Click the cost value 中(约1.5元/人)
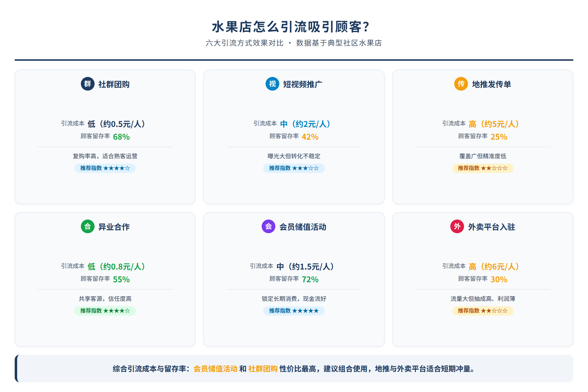 (x=305, y=266)
